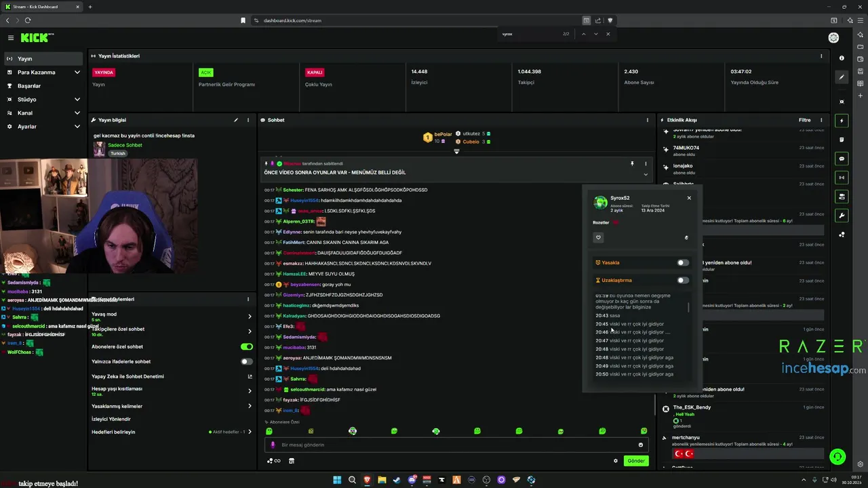Click the lightning bolt icon in right toolbar

click(x=842, y=121)
